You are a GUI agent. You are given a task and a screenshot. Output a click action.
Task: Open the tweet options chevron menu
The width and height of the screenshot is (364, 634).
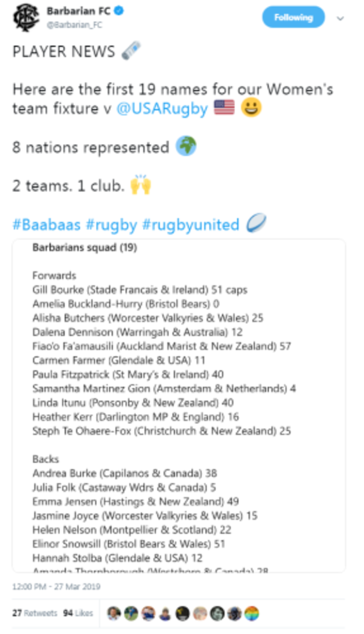(340, 18)
